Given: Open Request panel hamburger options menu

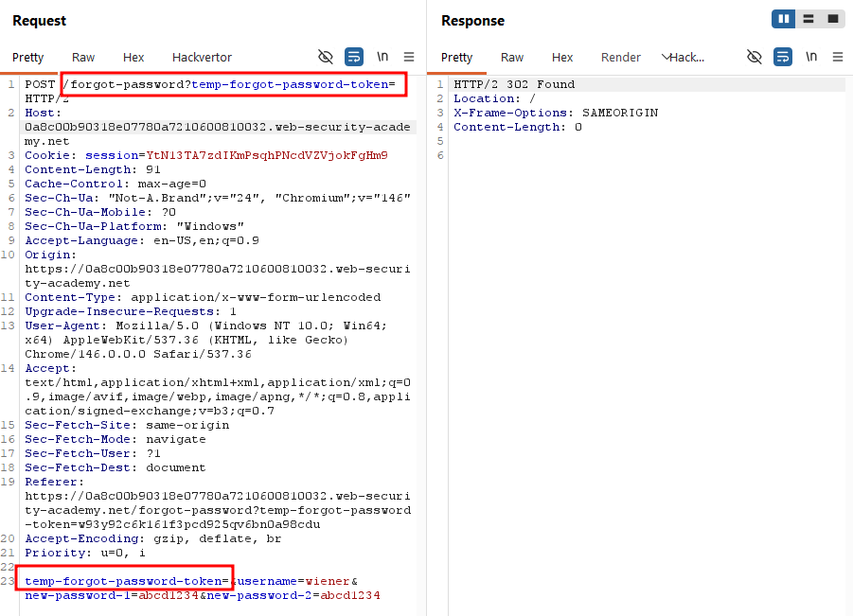Looking at the screenshot, I should [x=409, y=57].
